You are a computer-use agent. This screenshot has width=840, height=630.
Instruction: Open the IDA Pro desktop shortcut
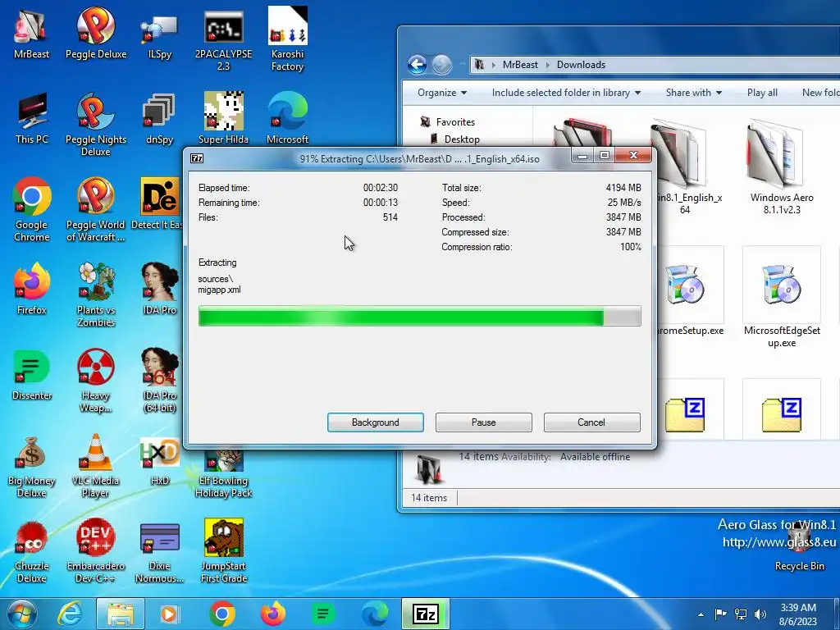pos(160,288)
